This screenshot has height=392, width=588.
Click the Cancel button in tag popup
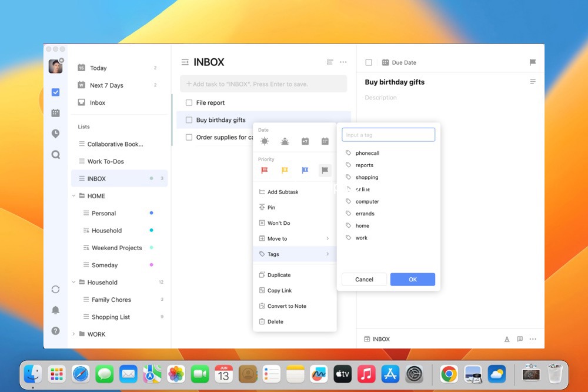click(364, 280)
